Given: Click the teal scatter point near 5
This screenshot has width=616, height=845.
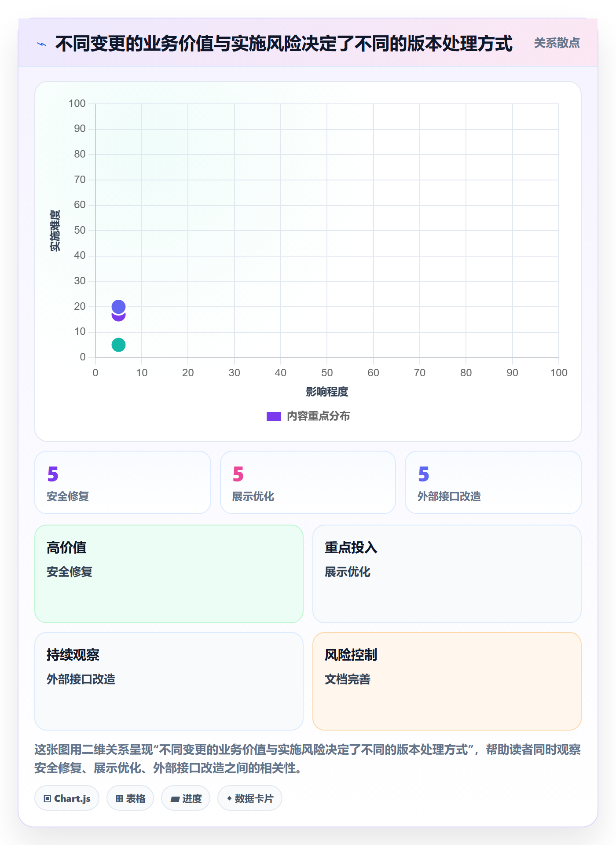Looking at the screenshot, I should 118,345.
